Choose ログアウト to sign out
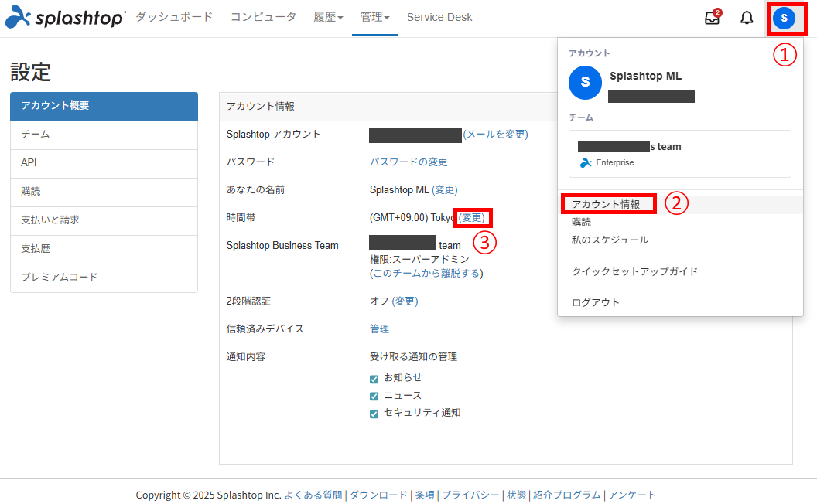 coord(596,302)
